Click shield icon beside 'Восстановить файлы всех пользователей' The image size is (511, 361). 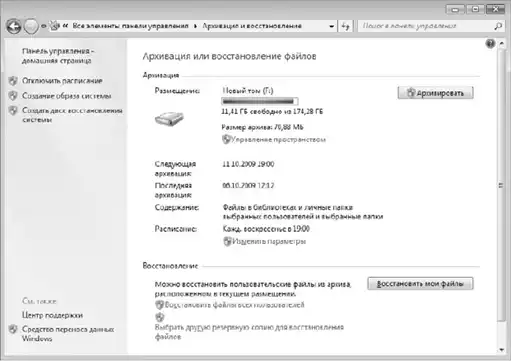tap(160, 305)
